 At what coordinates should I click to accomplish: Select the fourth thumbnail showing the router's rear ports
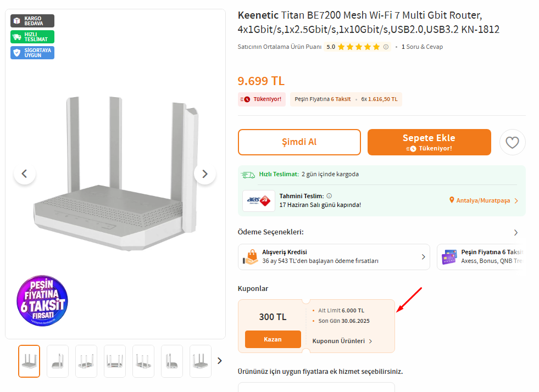point(115,361)
